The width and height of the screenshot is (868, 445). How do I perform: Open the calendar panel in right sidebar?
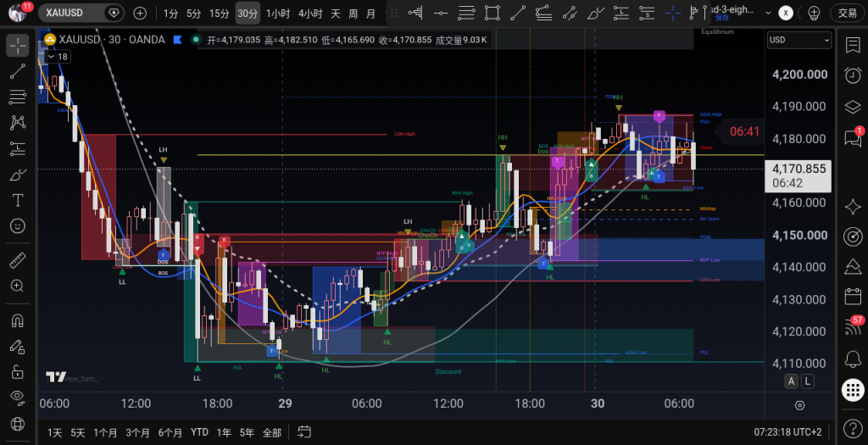[x=853, y=297]
